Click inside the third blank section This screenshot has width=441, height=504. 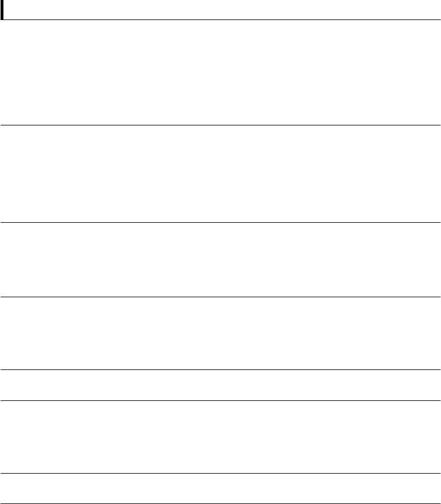(x=220, y=259)
